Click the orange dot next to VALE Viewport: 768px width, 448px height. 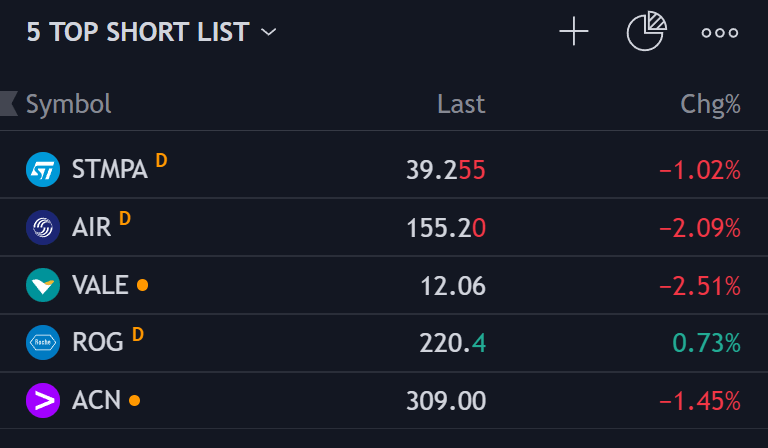[x=143, y=285]
